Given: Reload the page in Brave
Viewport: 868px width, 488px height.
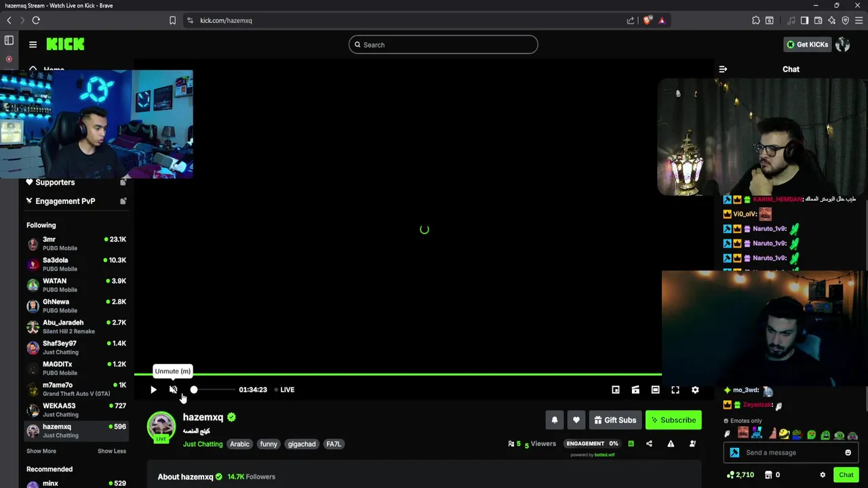Looking at the screenshot, I should (36, 20).
